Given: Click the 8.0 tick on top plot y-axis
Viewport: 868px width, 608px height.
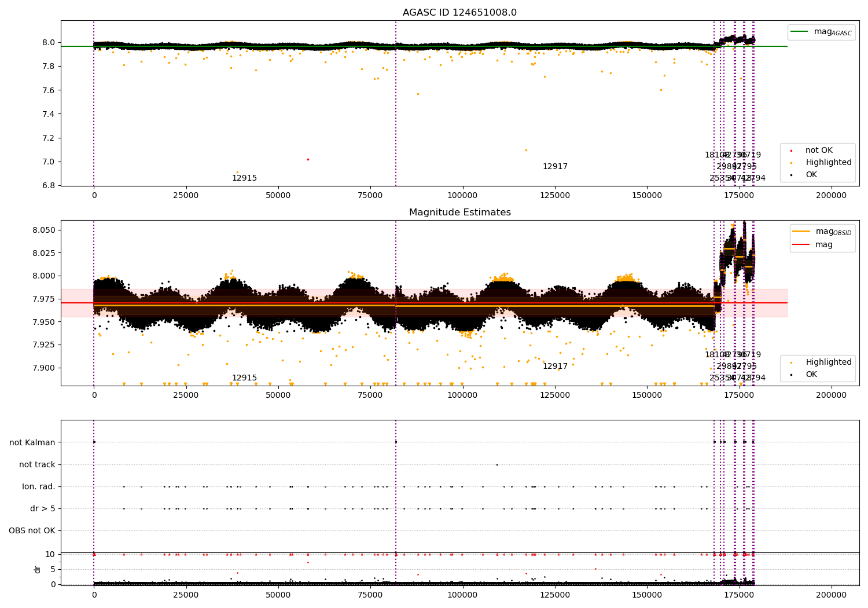Looking at the screenshot, I should [x=49, y=43].
